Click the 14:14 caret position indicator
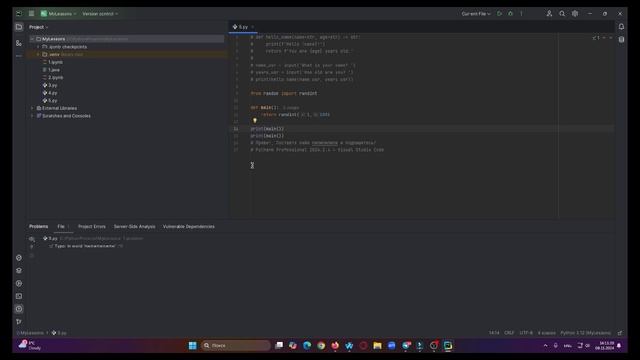The height and width of the screenshot is (360, 640). point(494,333)
